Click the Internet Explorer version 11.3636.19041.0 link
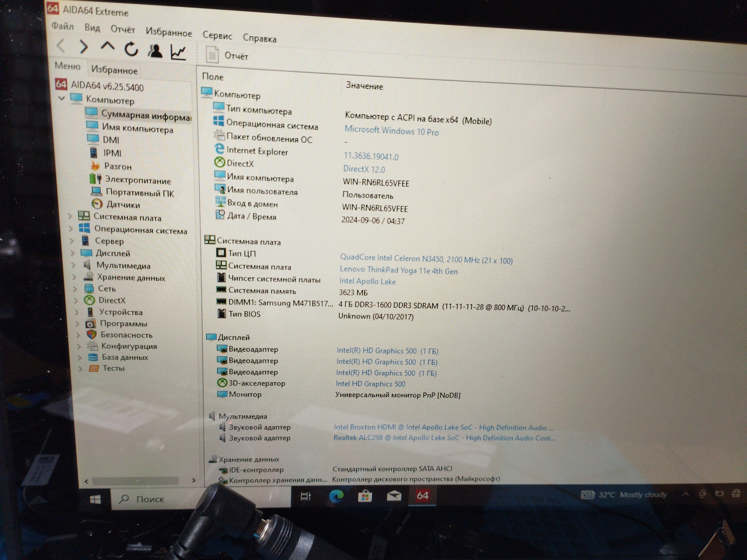 [371, 156]
